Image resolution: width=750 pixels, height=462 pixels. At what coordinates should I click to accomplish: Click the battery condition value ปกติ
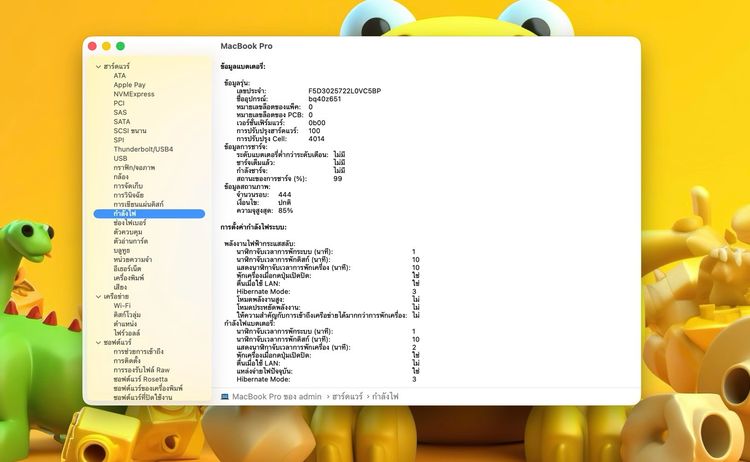click(285, 203)
